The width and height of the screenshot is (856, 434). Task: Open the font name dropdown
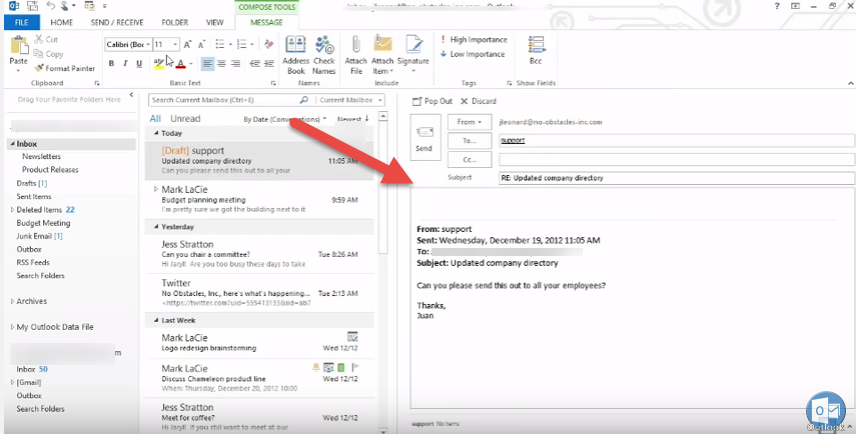click(148, 44)
